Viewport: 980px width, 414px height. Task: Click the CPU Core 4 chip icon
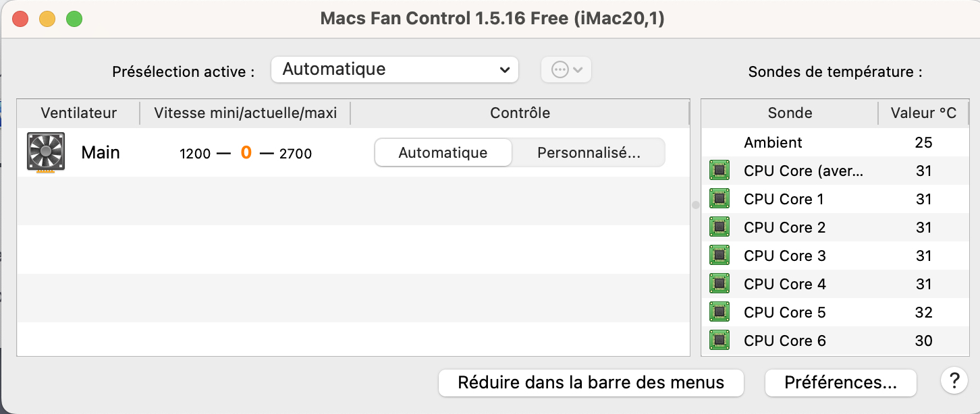pyautogui.click(x=719, y=284)
